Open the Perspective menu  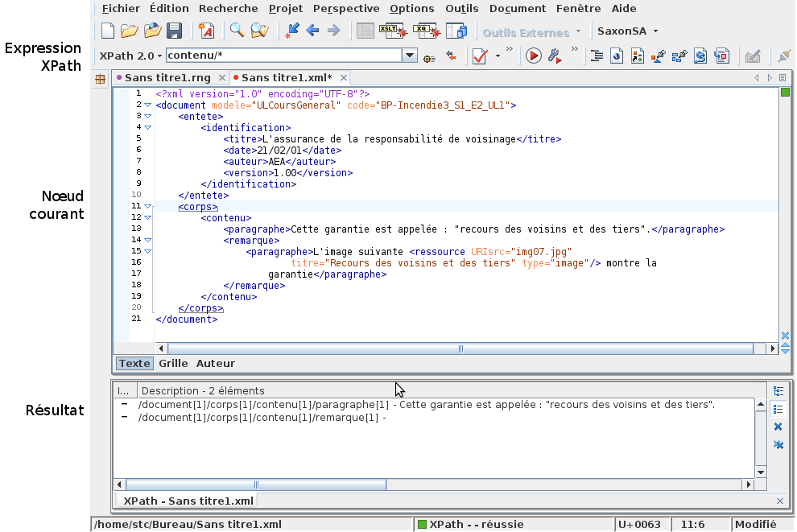(x=345, y=9)
